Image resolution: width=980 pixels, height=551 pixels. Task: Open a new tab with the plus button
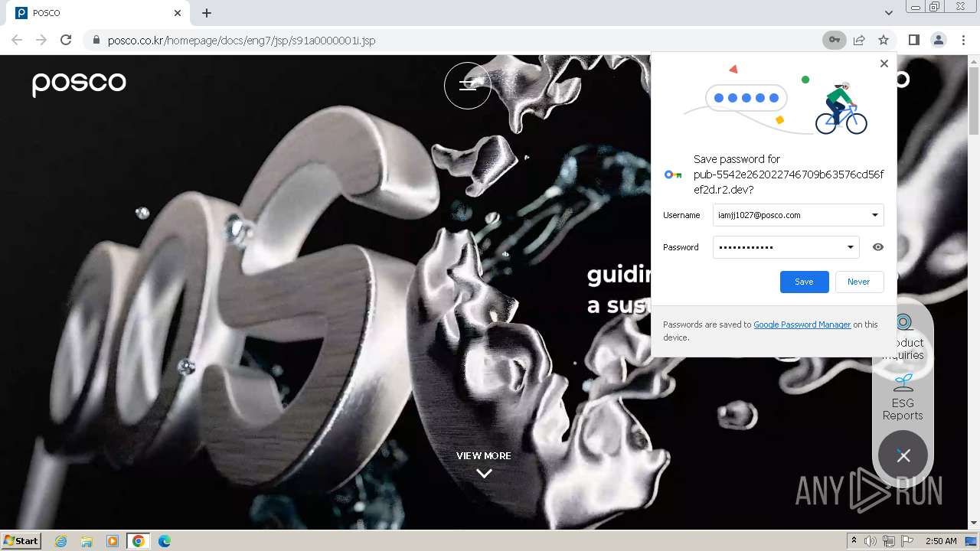(x=207, y=13)
